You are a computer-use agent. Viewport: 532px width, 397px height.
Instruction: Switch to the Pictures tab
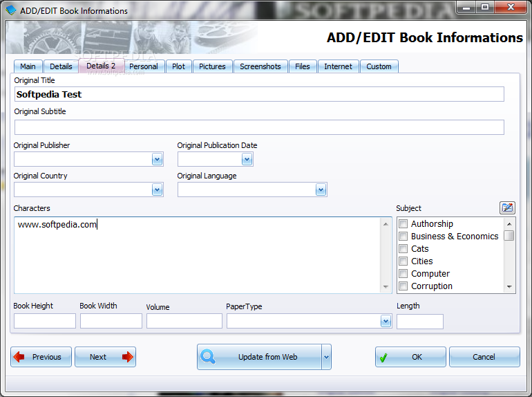pyautogui.click(x=212, y=66)
